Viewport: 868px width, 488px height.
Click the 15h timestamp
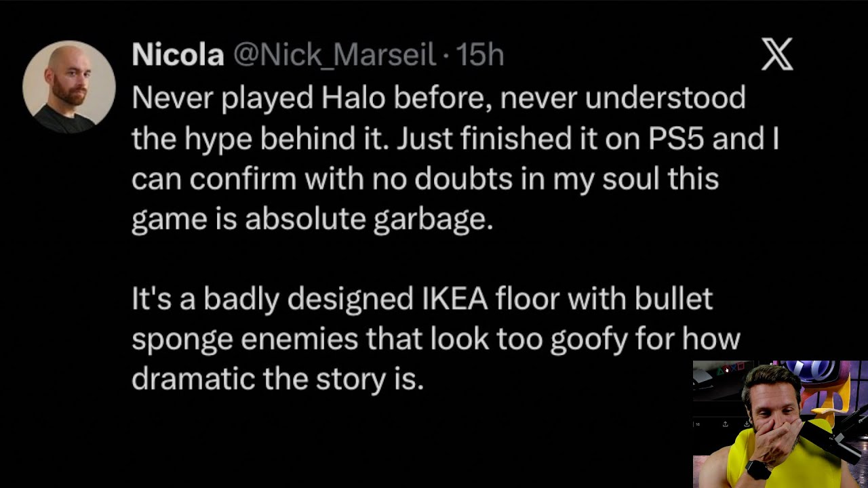(479, 55)
